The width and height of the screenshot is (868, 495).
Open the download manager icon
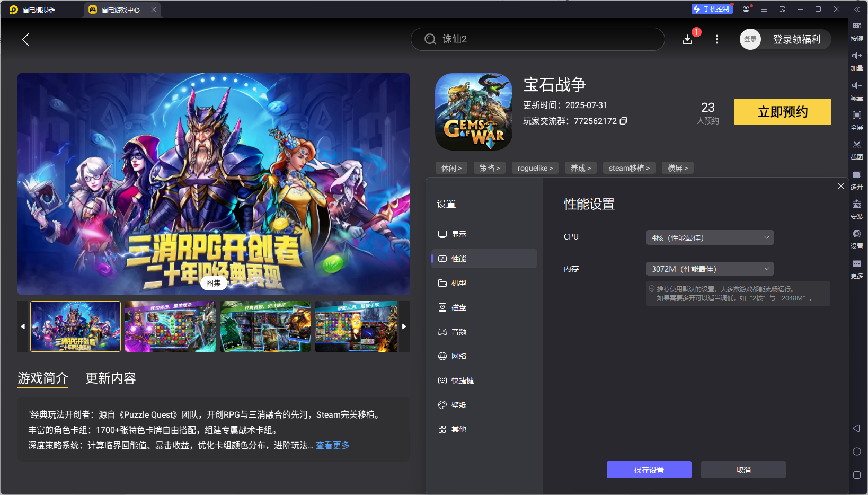point(687,39)
